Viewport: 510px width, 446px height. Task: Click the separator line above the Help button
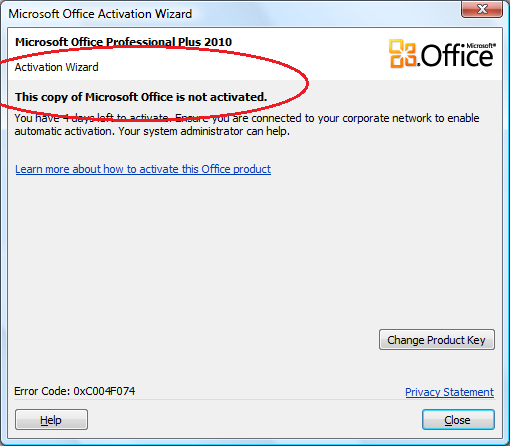coord(255,400)
